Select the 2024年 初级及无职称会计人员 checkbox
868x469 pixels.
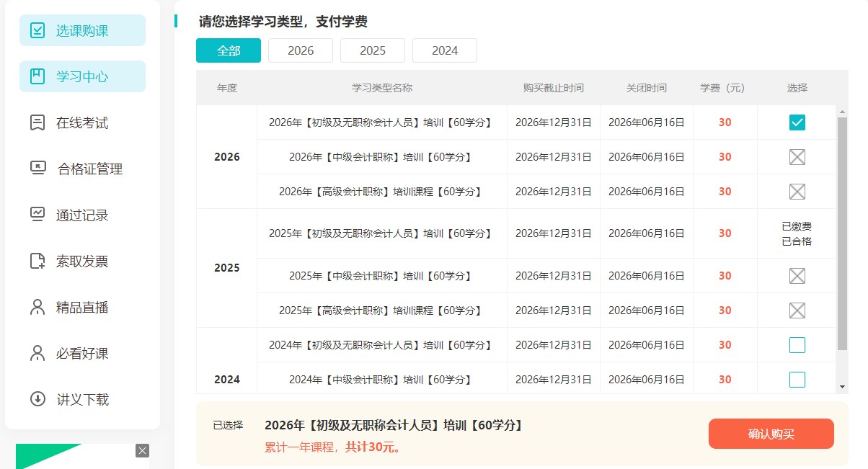pos(797,345)
